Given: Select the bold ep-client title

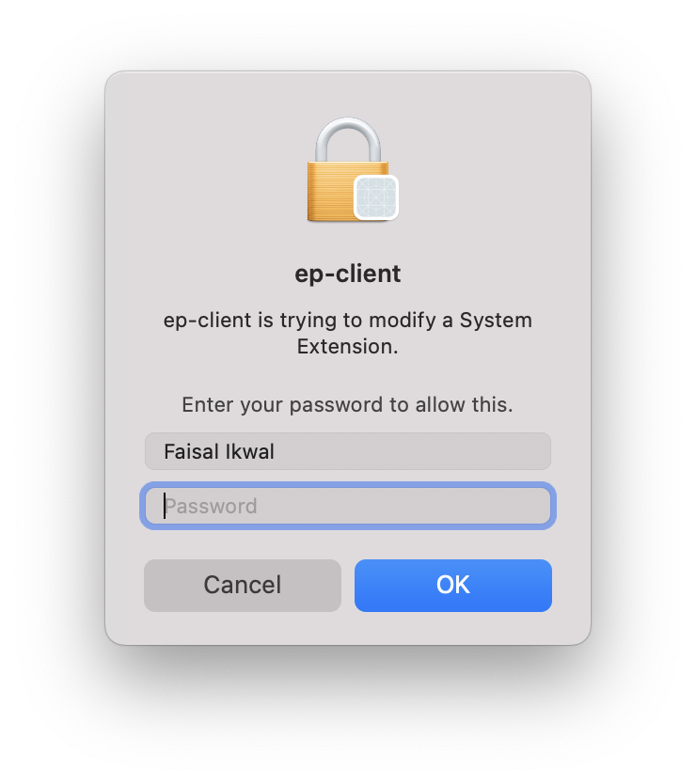Looking at the screenshot, I should click(x=348, y=274).
